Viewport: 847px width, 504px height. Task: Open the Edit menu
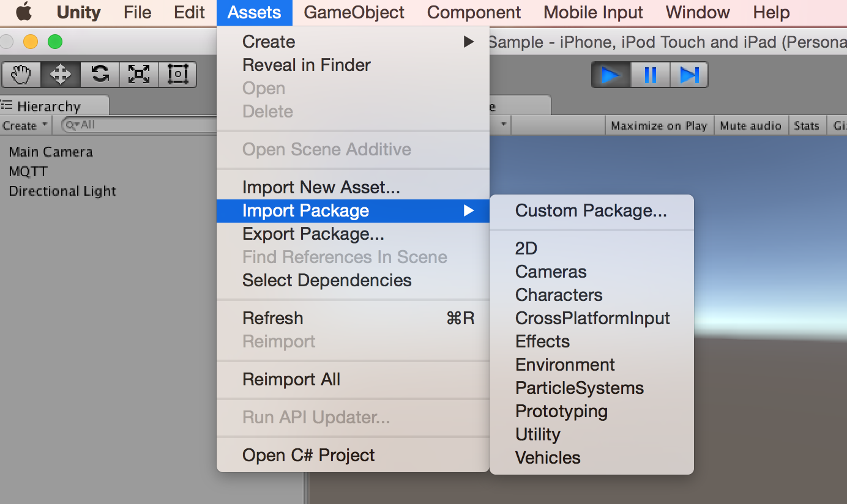[189, 12]
